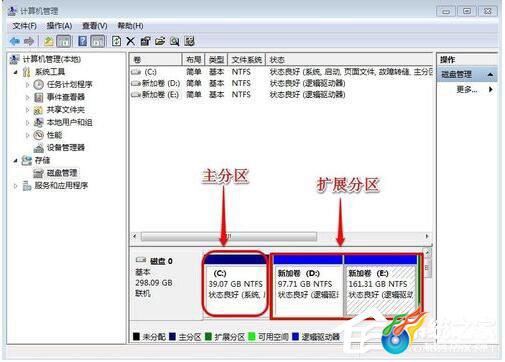Click the Help question mark toolbar icon
This screenshot has width=505, height=362.
point(82,41)
